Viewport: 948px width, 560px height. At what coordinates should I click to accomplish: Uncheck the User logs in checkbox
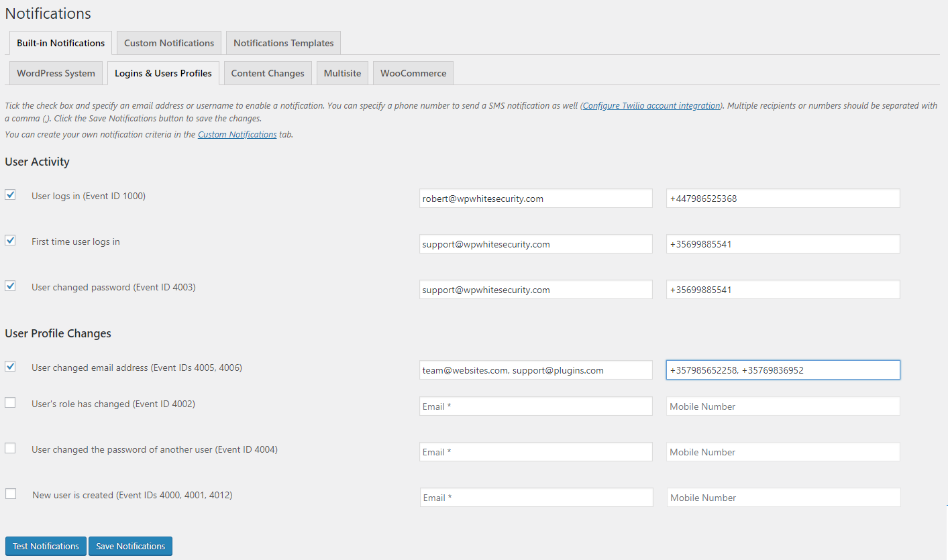pos(10,194)
